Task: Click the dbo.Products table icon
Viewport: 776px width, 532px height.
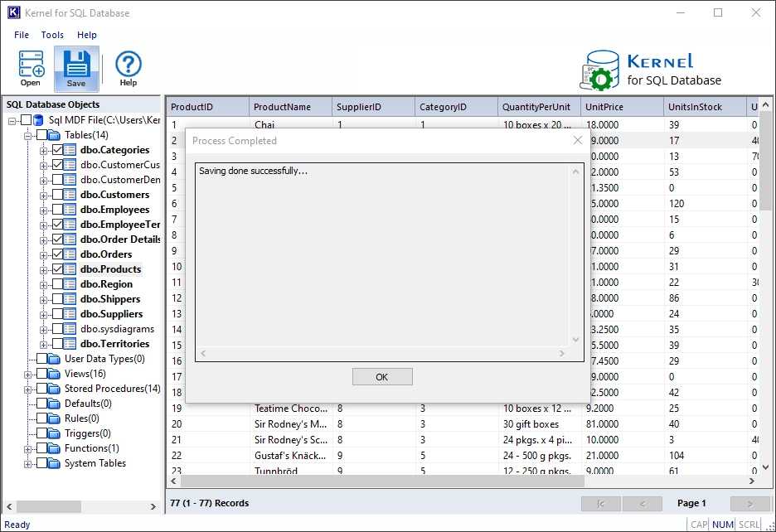Action: pos(70,269)
